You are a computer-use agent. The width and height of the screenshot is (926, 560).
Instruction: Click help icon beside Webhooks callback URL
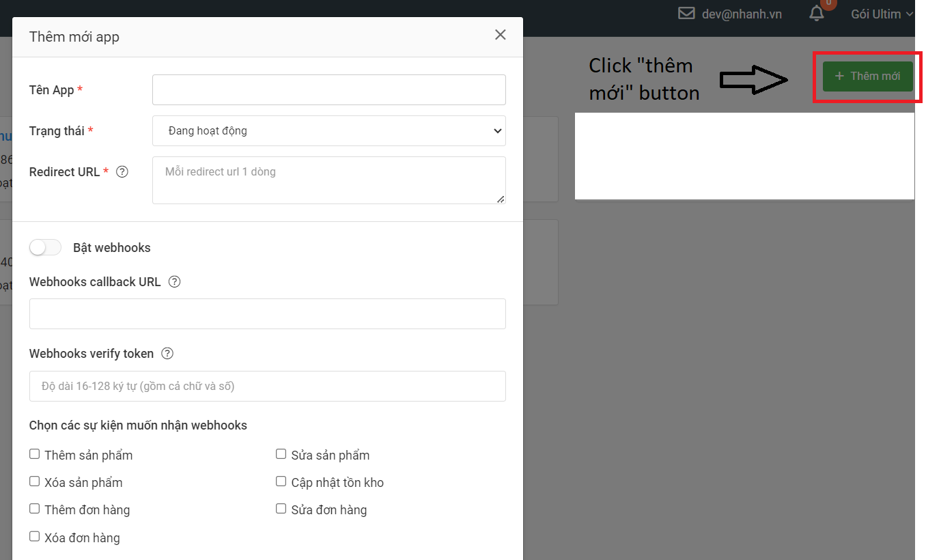(x=174, y=282)
